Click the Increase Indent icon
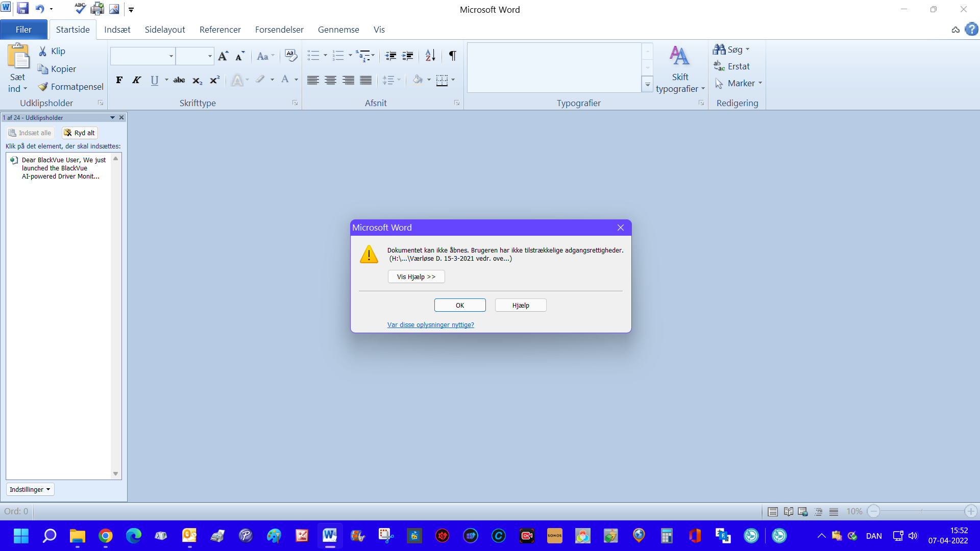Image resolution: width=980 pixels, height=551 pixels. pos(407,56)
